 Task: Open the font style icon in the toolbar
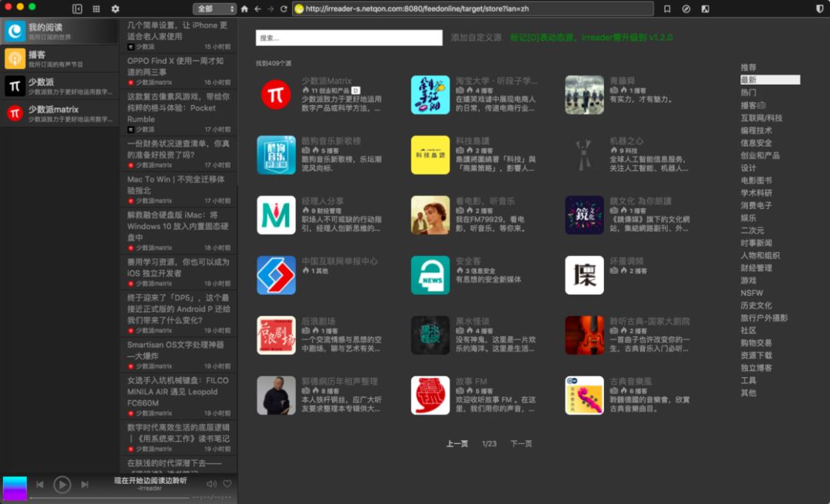(705, 9)
